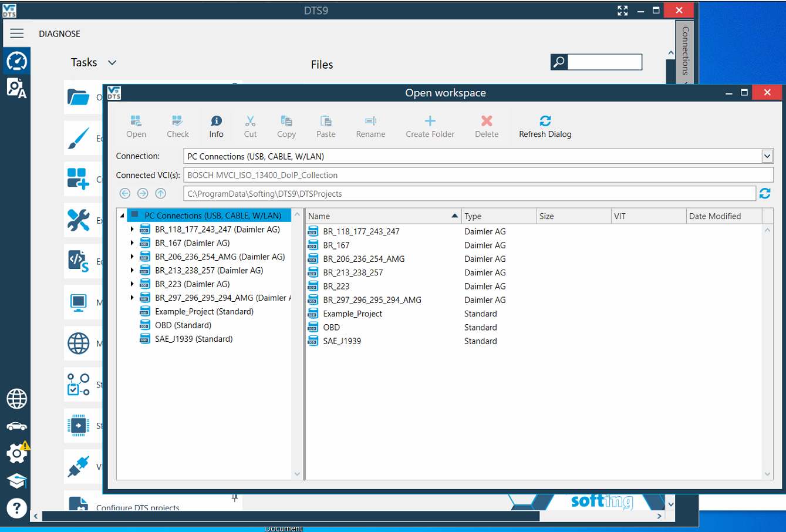Toggle full screen icon in DTS9 title bar
This screenshot has height=532, width=786.
(x=623, y=11)
